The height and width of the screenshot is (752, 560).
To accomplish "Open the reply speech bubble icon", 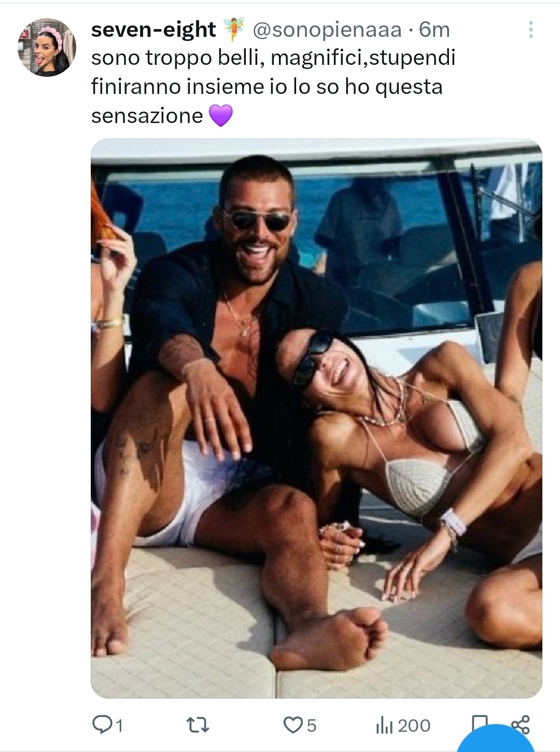I will (101, 724).
